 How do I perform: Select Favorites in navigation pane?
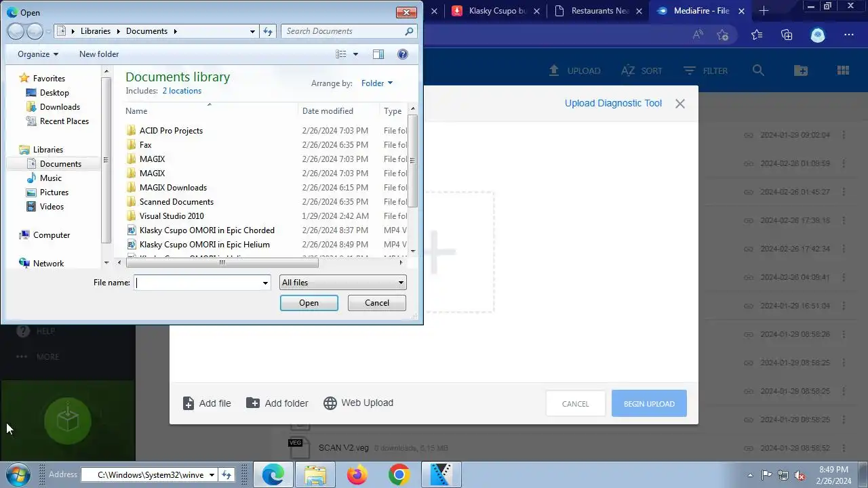pyautogui.click(x=49, y=79)
